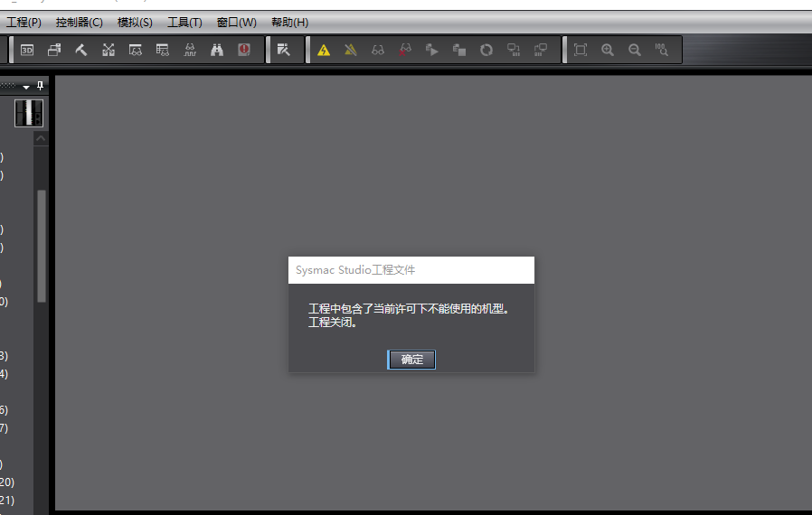Click the controller thumbnail in side panel
812x515 pixels.
pos(29,113)
